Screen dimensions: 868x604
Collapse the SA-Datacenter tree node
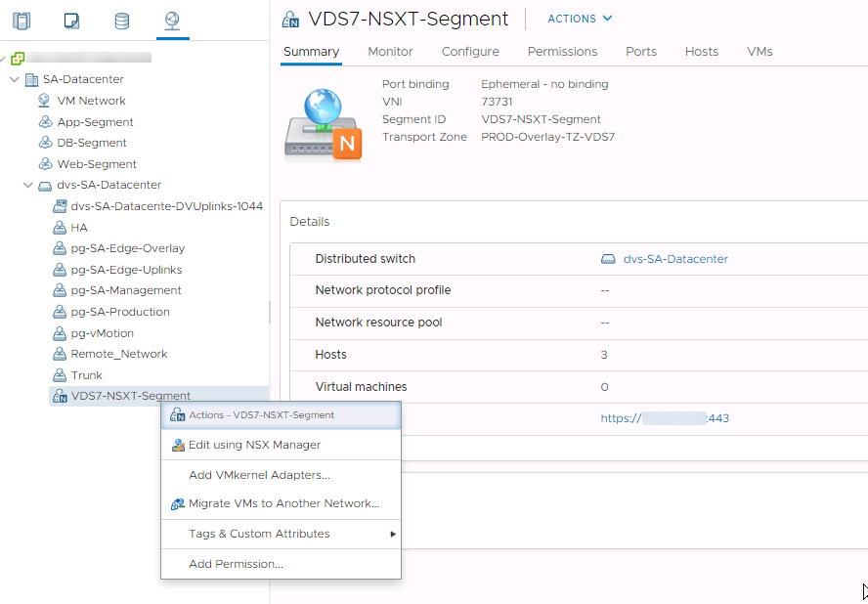click(x=15, y=79)
